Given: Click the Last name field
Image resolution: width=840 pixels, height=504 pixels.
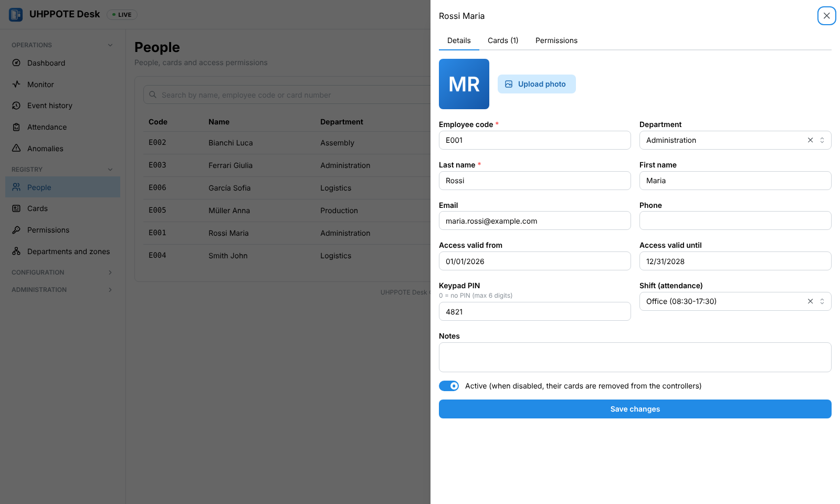Looking at the screenshot, I should [535, 181].
